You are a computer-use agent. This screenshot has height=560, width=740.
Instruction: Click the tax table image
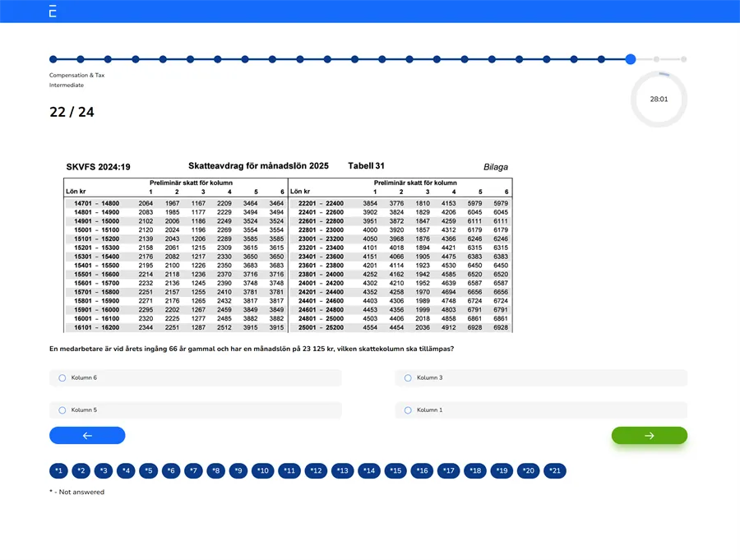[288, 247]
